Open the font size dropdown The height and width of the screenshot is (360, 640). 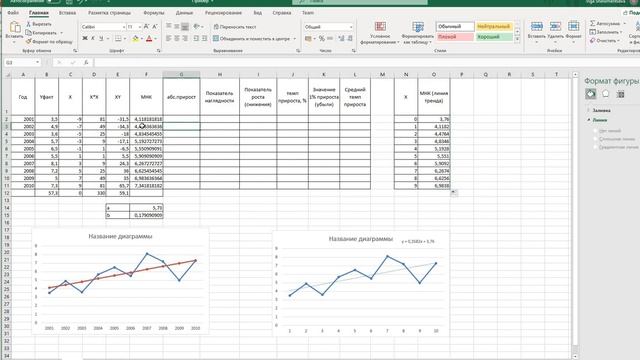pos(140,27)
